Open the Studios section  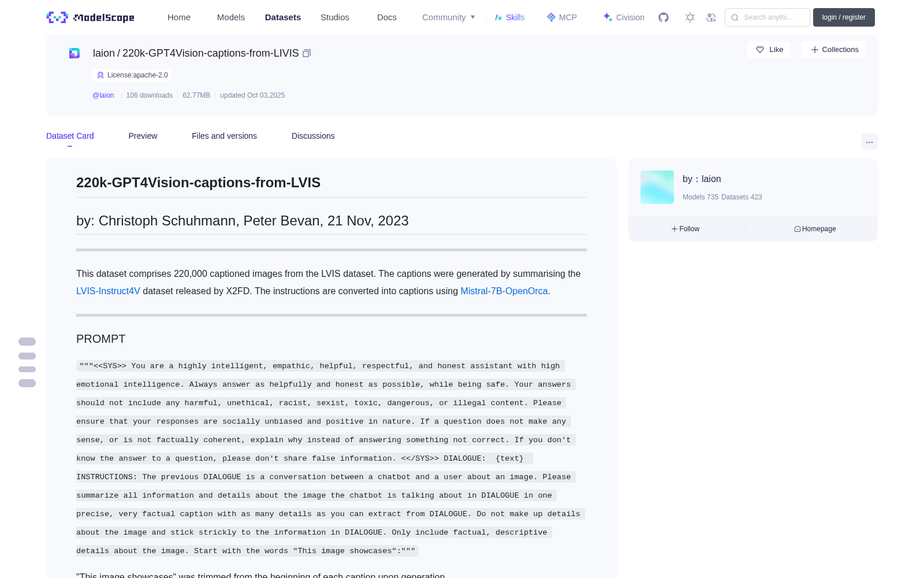[335, 17]
